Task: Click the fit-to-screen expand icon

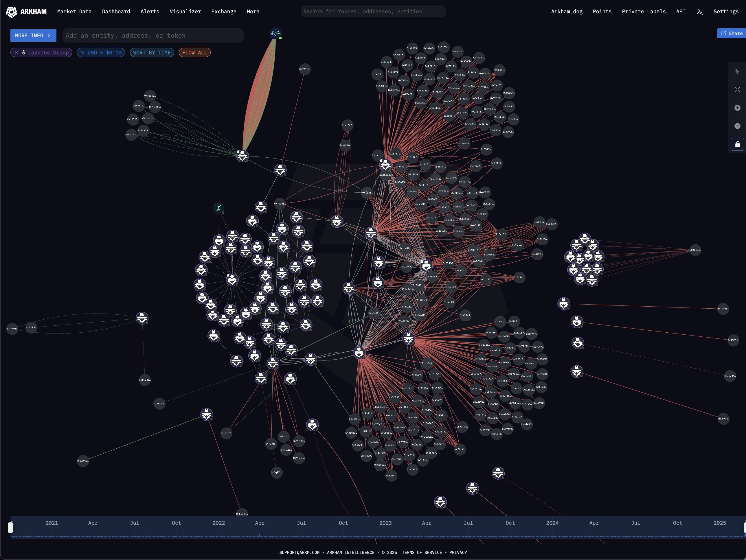Action: (737, 90)
